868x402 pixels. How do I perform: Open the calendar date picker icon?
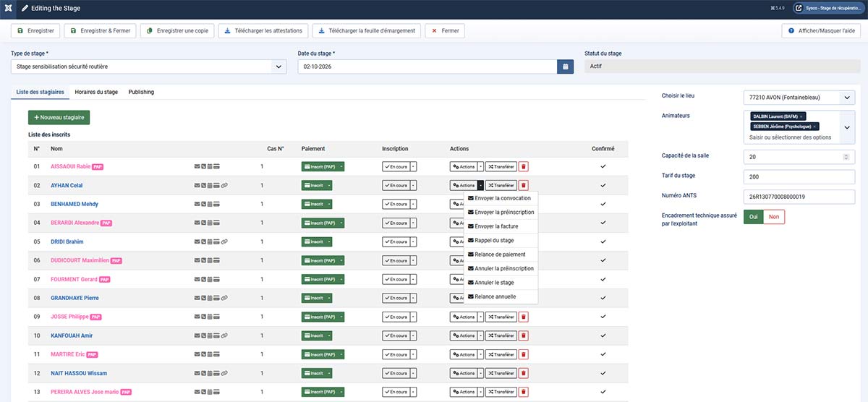(566, 67)
